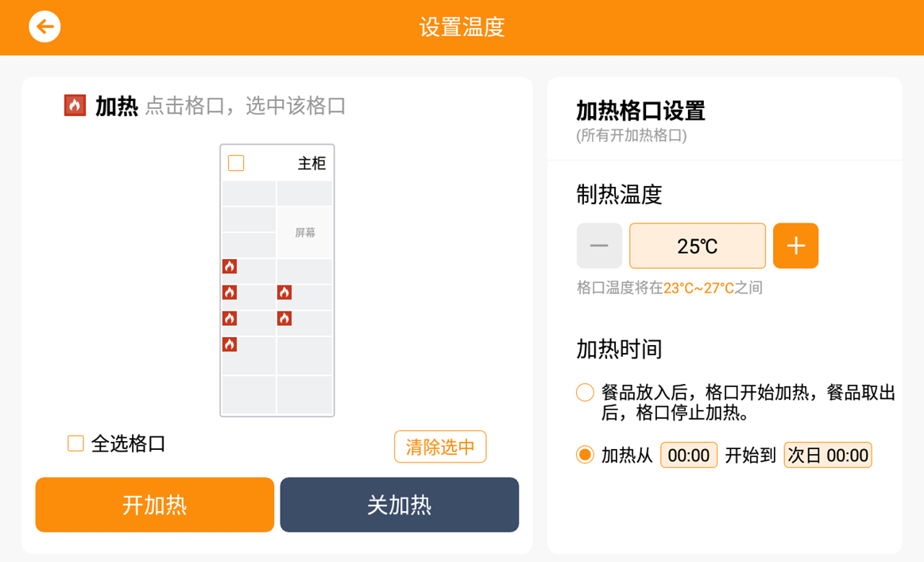Image resolution: width=924 pixels, height=562 pixels.
Task: Select the top-left empty compartment cell
Action: pos(249,193)
